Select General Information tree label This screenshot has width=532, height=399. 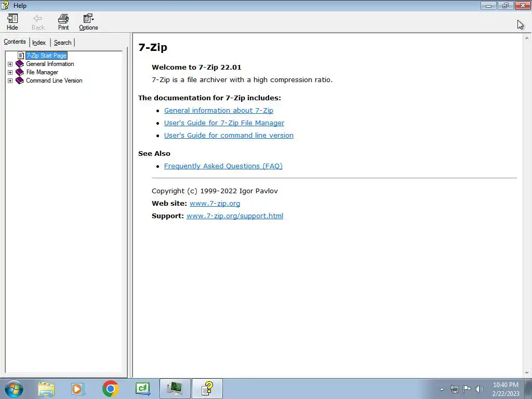coord(50,64)
